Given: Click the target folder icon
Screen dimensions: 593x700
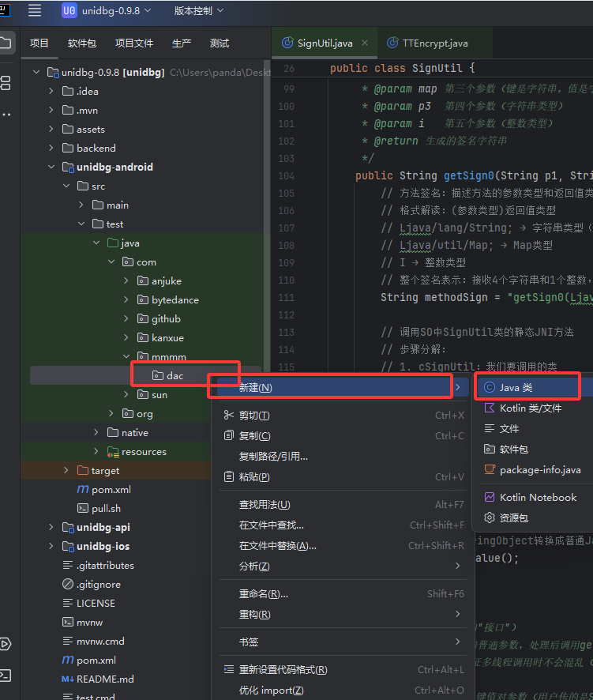Looking at the screenshot, I should (83, 471).
